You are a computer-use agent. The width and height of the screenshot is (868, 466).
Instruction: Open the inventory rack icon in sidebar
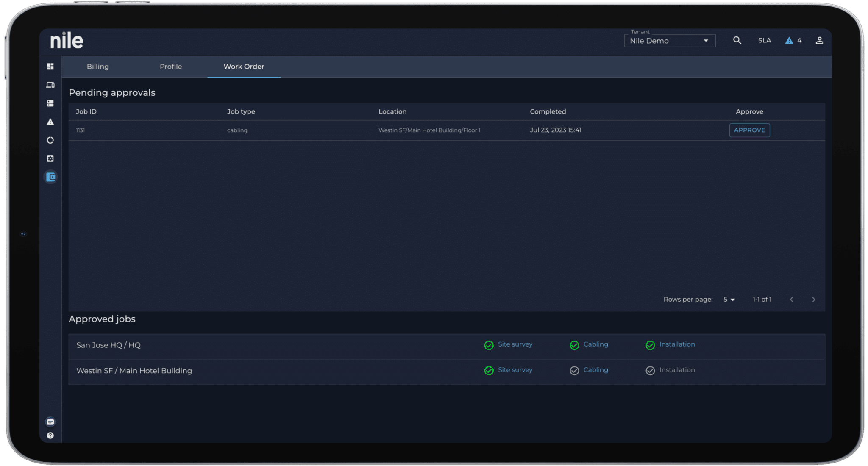pos(50,103)
